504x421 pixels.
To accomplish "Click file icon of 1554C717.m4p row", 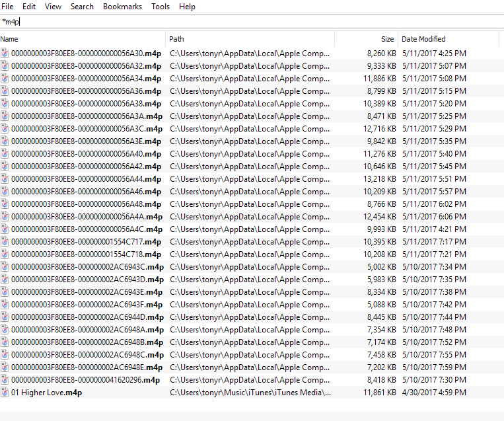I will click(5, 241).
